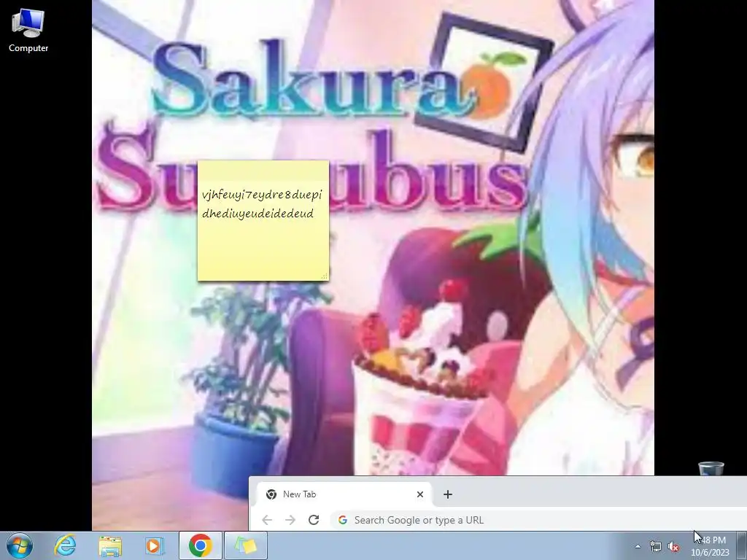Open the network status tray icon
The image size is (747, 560).
[x=656, y=546]
